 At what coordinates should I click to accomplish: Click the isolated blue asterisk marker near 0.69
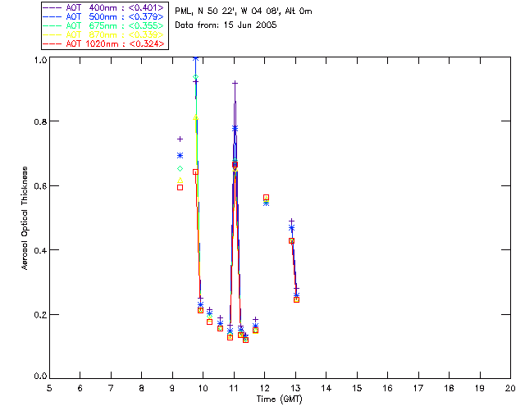(x=180, y=155)
